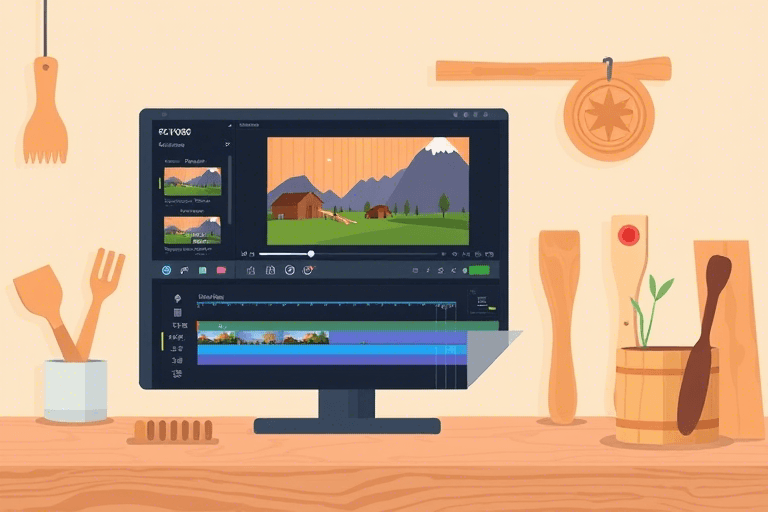Click the blue circular icon in the toolbar
The width and height of the screenshot is (768, 512).
coord(166,270)
